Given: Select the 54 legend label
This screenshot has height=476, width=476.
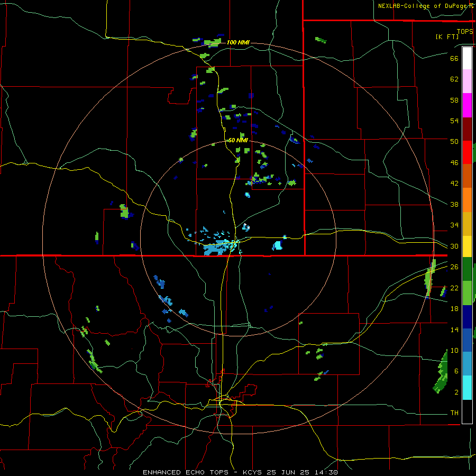Looking at the screenshot, I should coord(454,121).
